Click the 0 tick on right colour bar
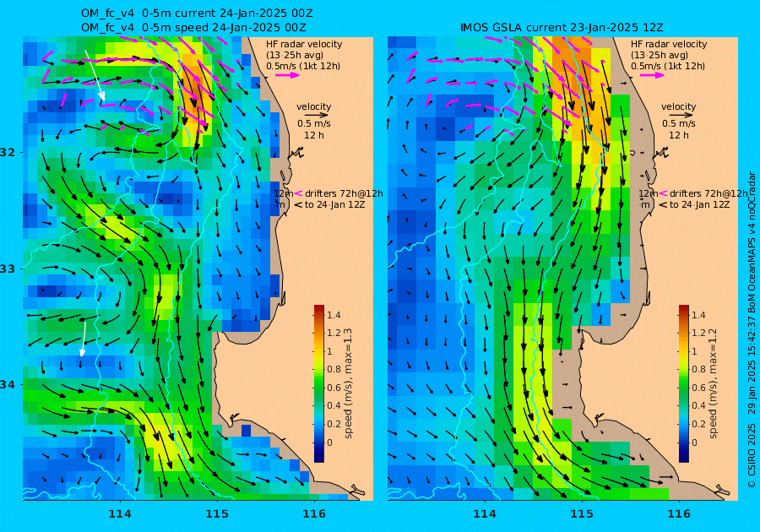This screenshot has height=532, width=760. point(694,442)
